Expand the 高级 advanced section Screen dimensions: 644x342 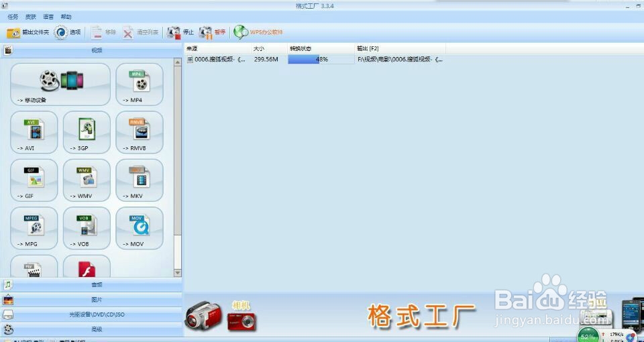91,329
